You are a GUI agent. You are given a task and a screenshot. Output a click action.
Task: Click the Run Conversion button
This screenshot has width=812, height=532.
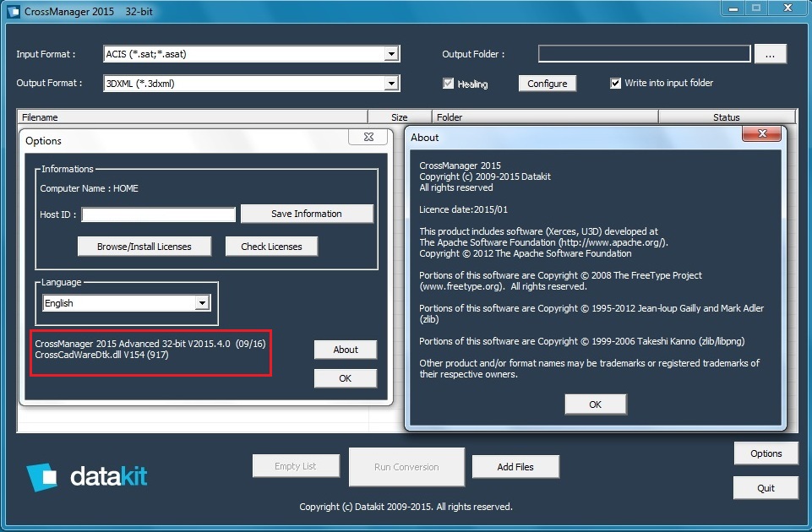tap(406, 467)
